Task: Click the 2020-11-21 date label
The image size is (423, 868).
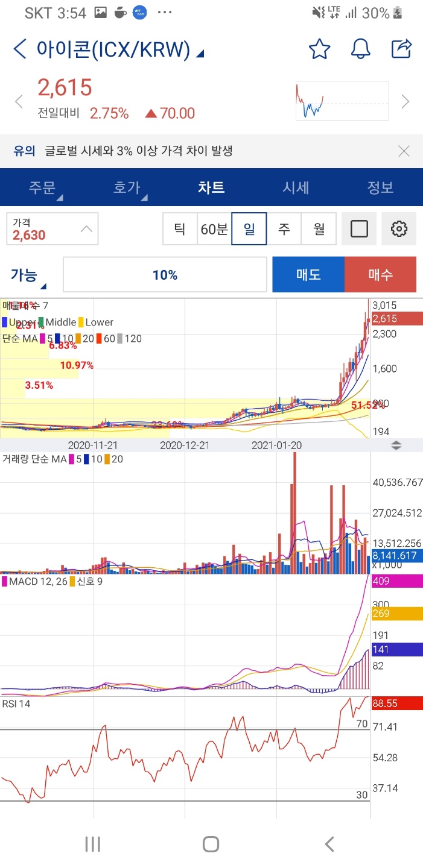Action: 92,445
